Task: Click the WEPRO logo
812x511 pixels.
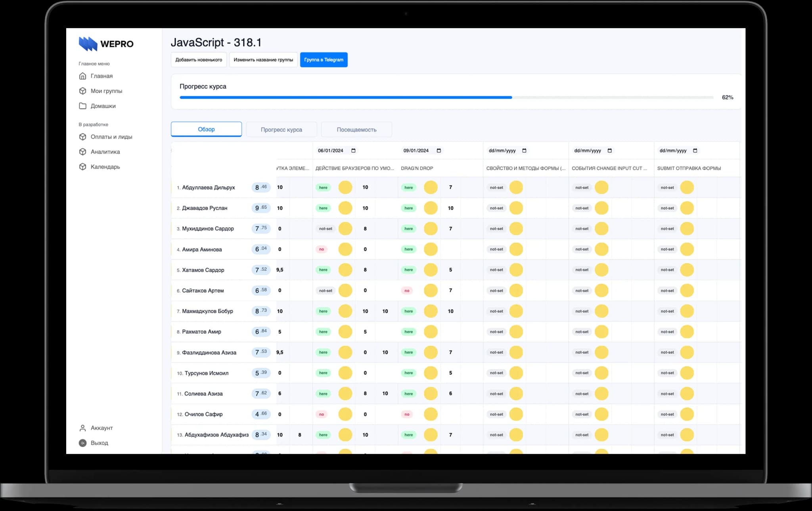Action: [x=106, y=44]
